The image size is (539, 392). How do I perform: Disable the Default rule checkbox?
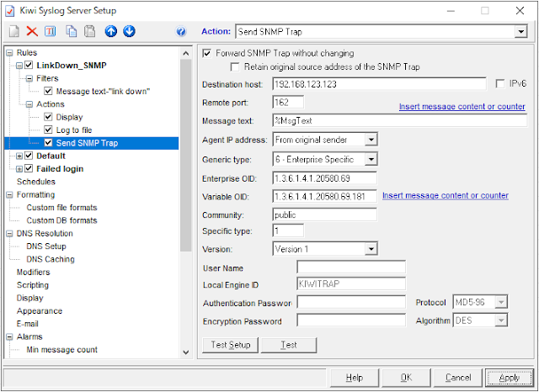click(x=29, y=156)
